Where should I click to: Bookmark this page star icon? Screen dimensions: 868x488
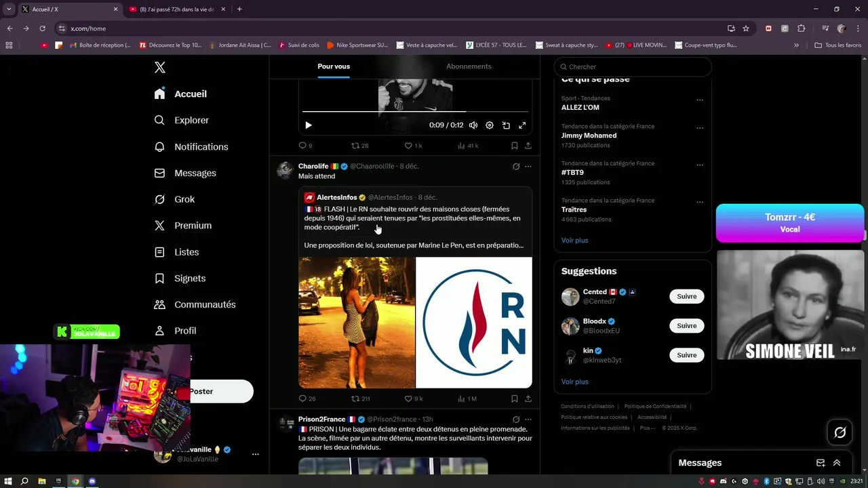coord(746,28)
